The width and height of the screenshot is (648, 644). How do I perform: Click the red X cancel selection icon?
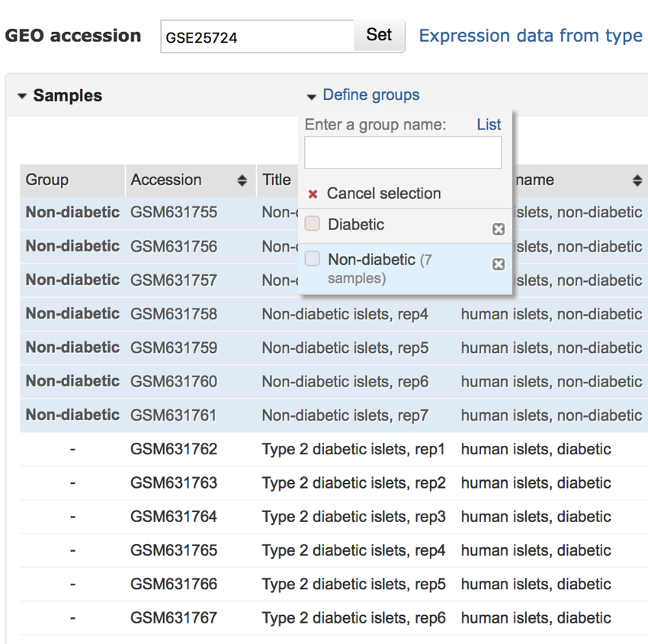[x=313, y=194]
